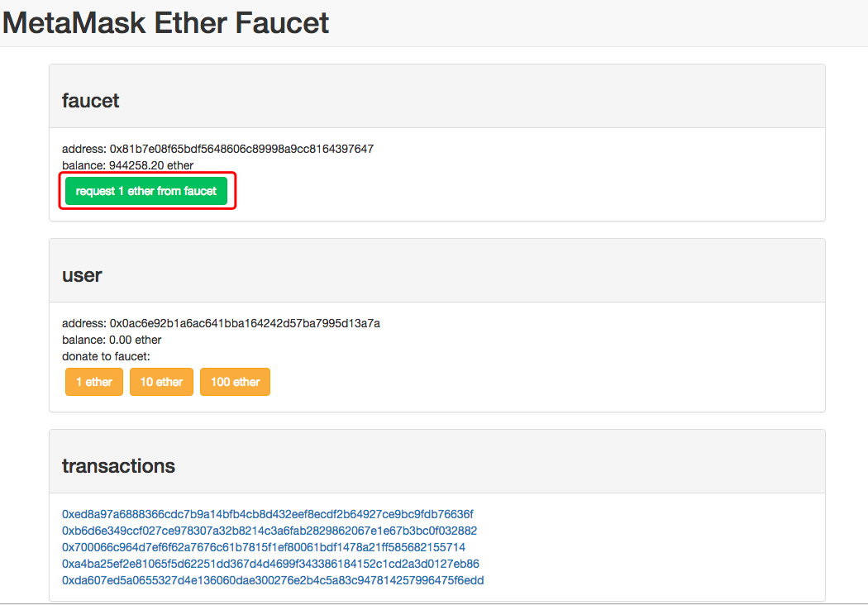
Task: Click the faucet address 0x81b7e08f text
Action: click(x=241, y=149)
